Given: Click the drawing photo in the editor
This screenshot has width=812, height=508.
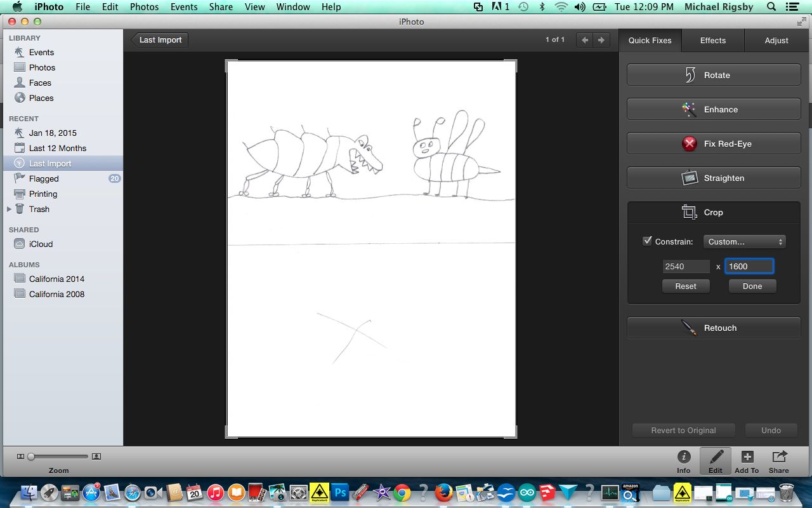Looking at the screenshot, I should pyautogui.click(x=371, y=248).
